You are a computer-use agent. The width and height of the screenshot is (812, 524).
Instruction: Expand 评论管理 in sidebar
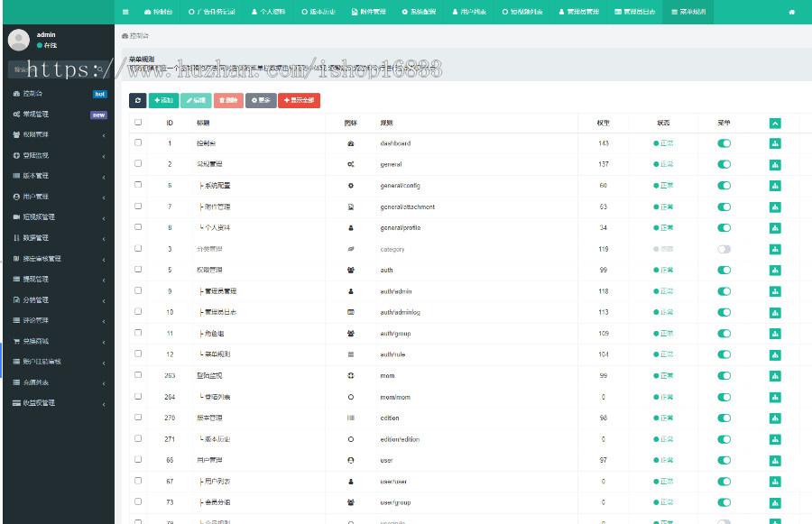(59, 320)
